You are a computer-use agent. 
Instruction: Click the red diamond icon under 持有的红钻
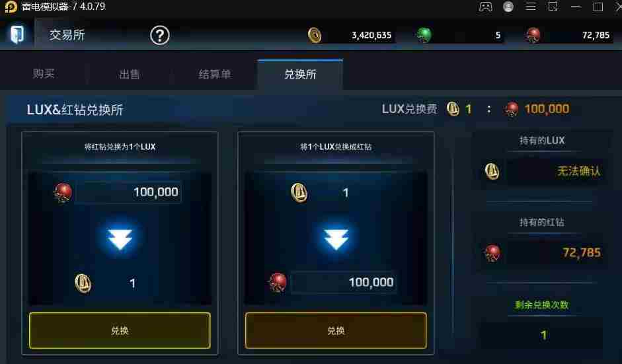492,254
